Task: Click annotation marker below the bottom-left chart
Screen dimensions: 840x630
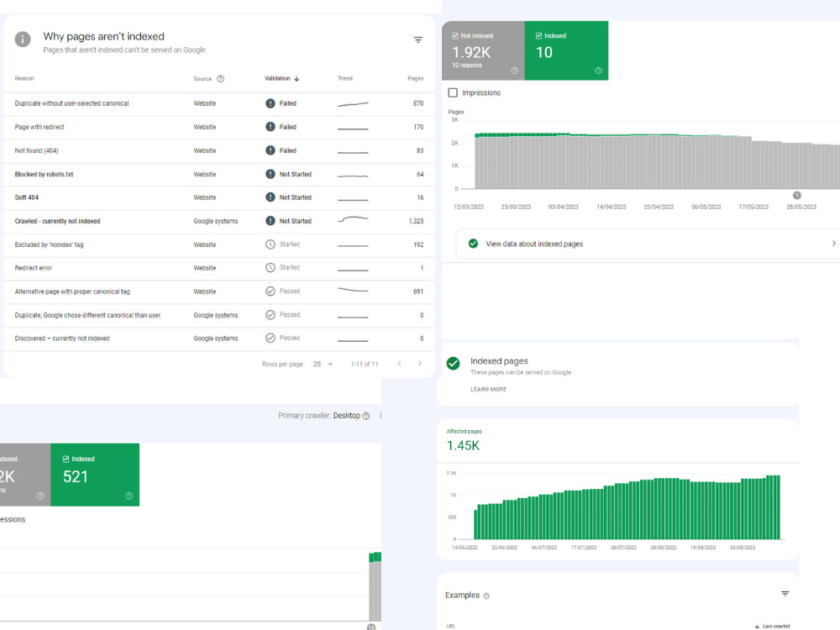Action: [371, 627]
